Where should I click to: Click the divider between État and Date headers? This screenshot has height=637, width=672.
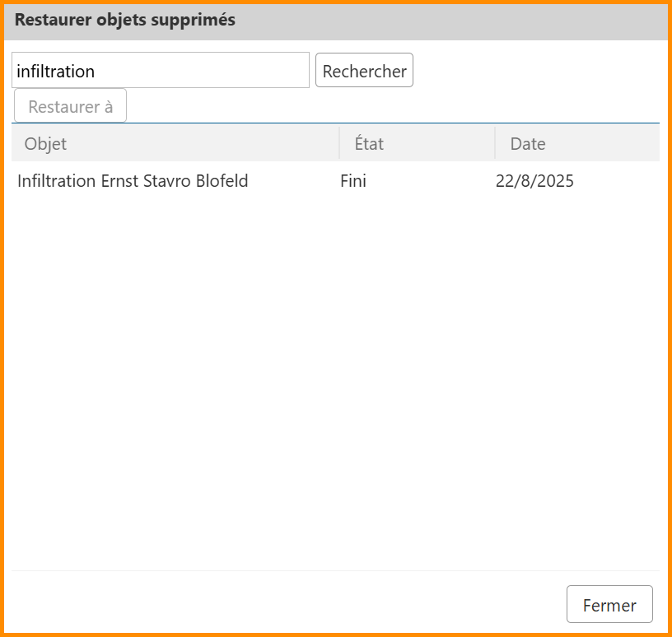pyautogui.click(x=495, y=143)
